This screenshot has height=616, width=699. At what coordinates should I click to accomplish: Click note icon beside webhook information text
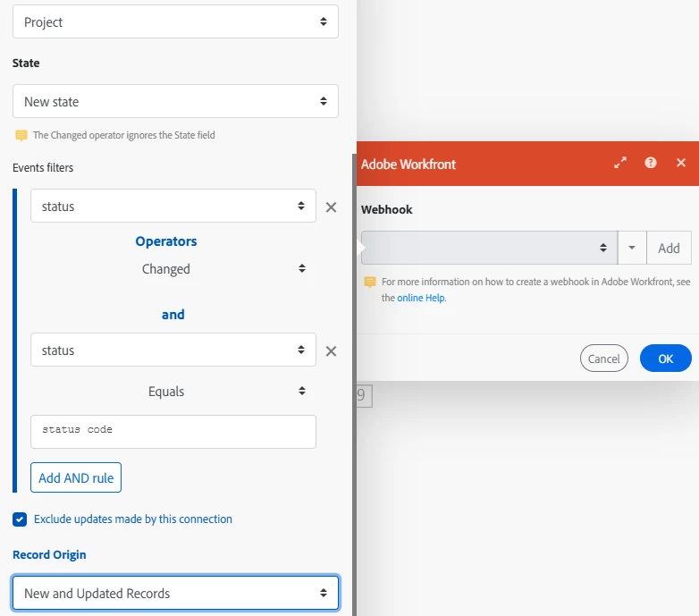(x=369, y=283)
